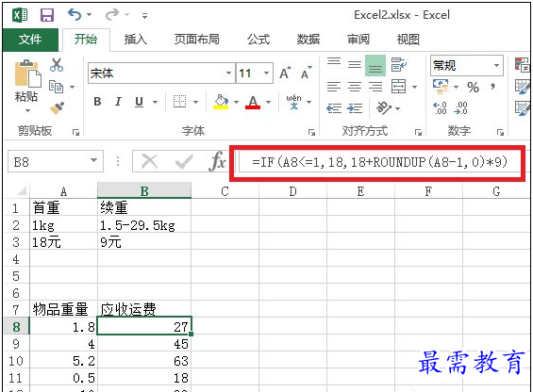Switch to the 插入 tab
Image resolution: width=533 pixels, height=392 pixels.
pos(135,40)
